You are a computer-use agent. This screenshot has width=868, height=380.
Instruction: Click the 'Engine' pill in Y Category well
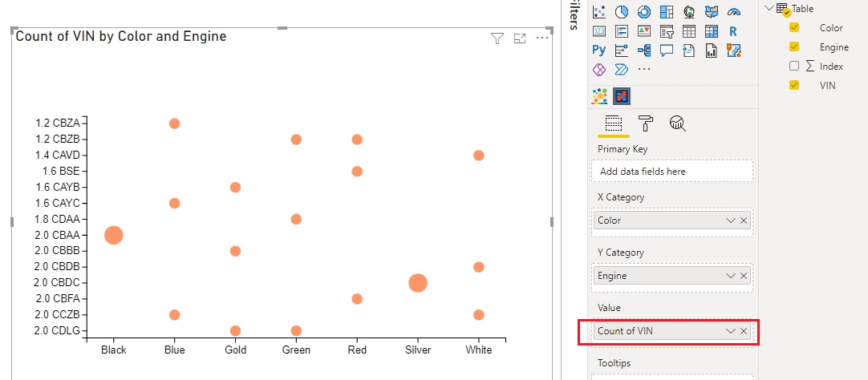pos(672,276)
